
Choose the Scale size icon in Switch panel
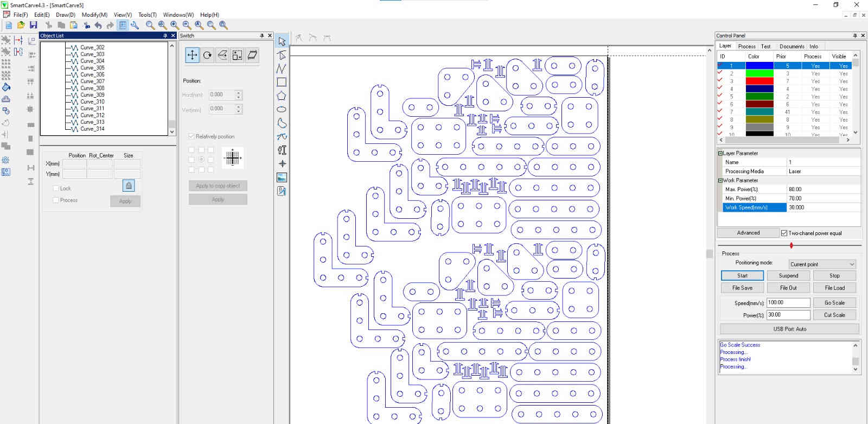click(x=237, y=55)
